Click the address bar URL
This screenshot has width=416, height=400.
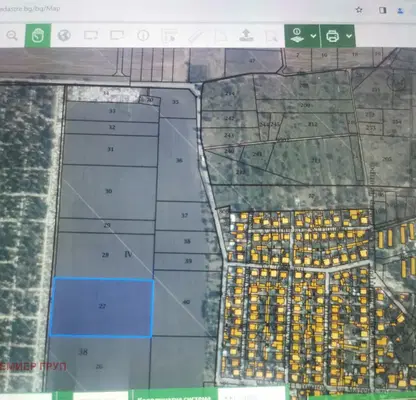coord(30,9)
